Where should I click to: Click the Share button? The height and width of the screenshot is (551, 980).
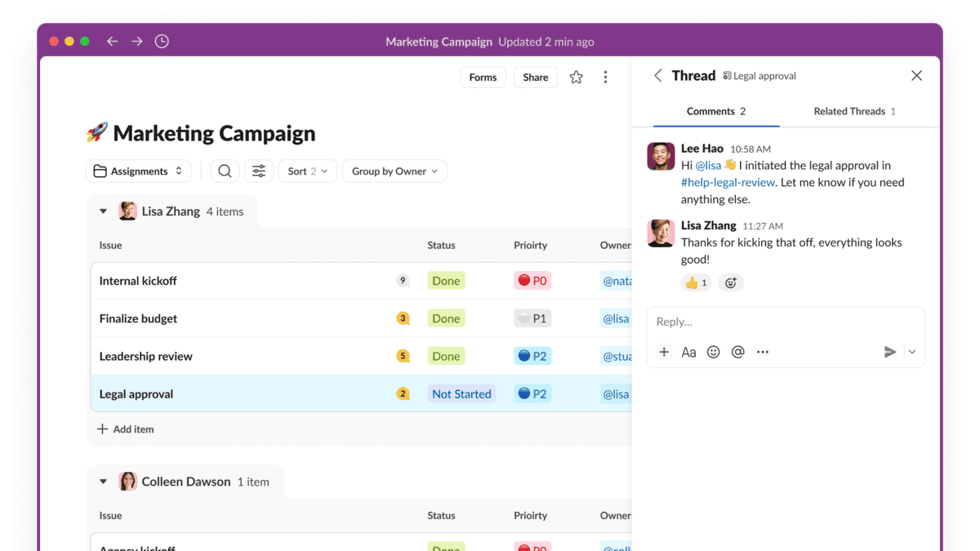[x=536, y=77]
